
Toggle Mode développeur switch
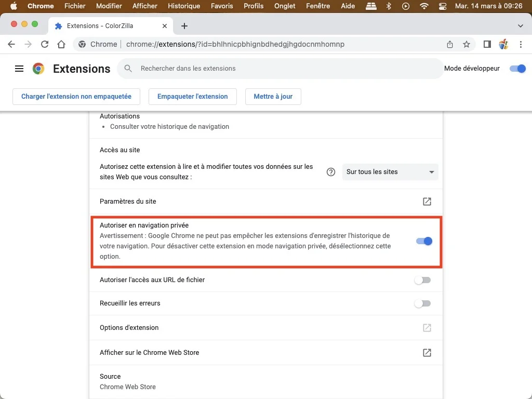point(517,69)
